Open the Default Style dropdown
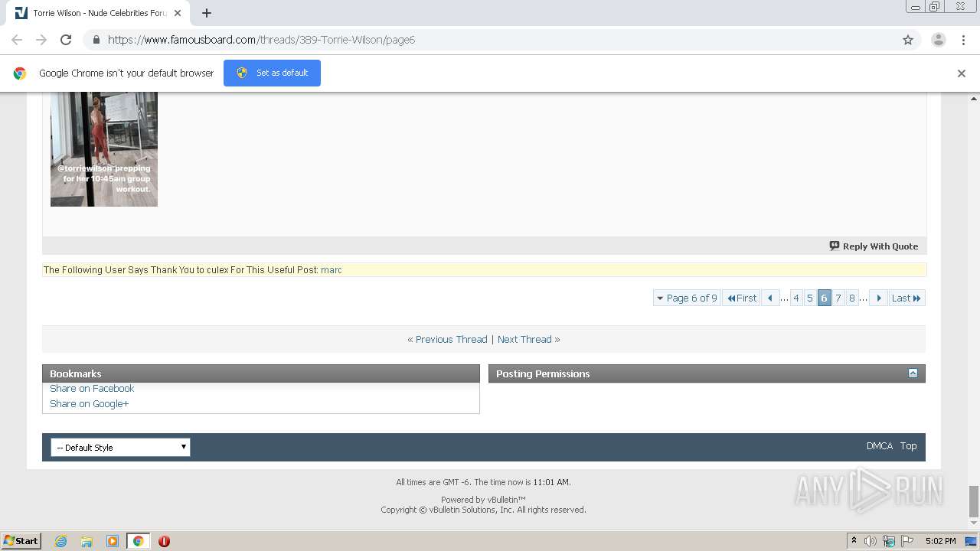The height and width of the screenshot is (551, 980). coord(120,447)
